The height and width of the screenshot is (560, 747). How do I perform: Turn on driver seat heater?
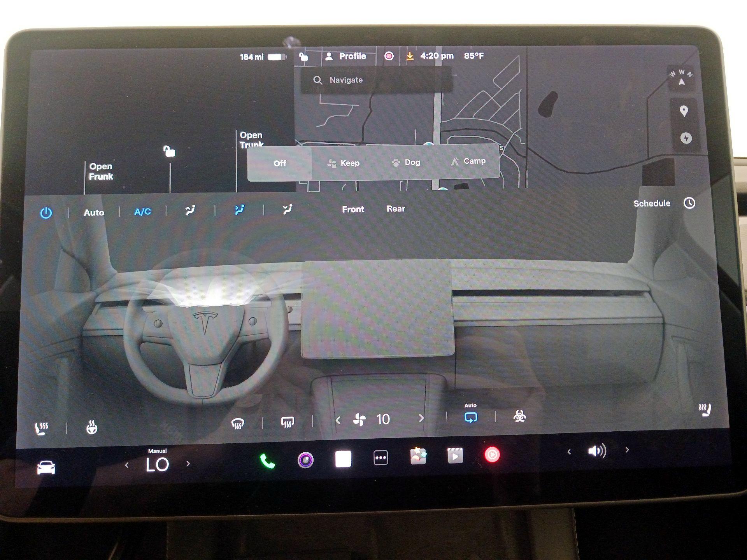pyautogui.click(x=41, y=428)
